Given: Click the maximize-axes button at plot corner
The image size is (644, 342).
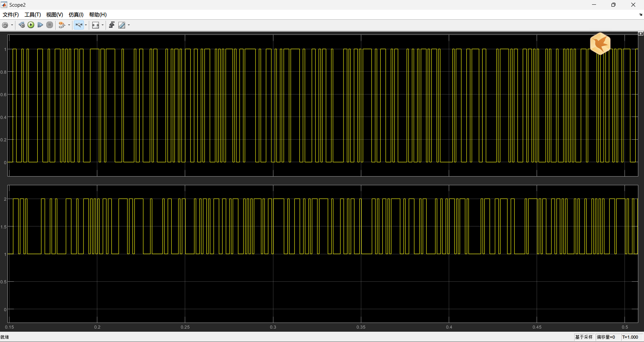Looking at the screenshot, I should pos(640,33).
